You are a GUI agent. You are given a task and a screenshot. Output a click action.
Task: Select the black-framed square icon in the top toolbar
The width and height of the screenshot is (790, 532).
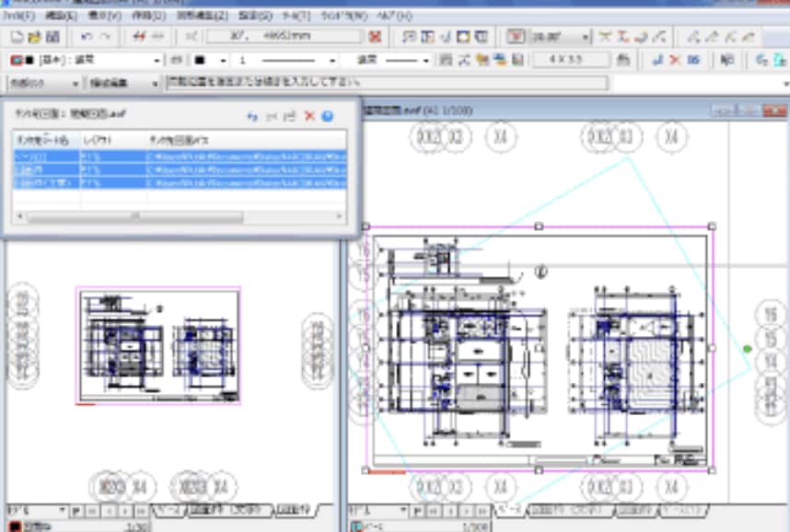click(463, 37)
